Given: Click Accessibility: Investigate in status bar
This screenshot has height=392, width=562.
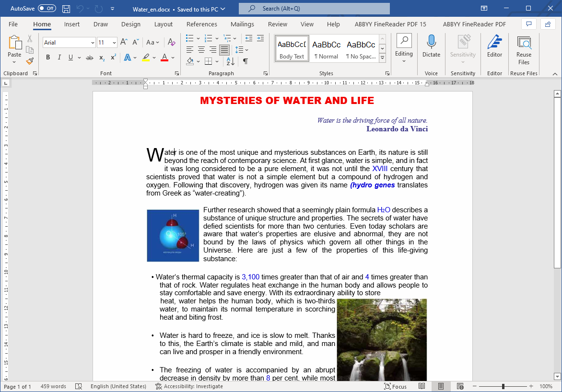Looking at the screenshot, I should (x=189, y=386).
